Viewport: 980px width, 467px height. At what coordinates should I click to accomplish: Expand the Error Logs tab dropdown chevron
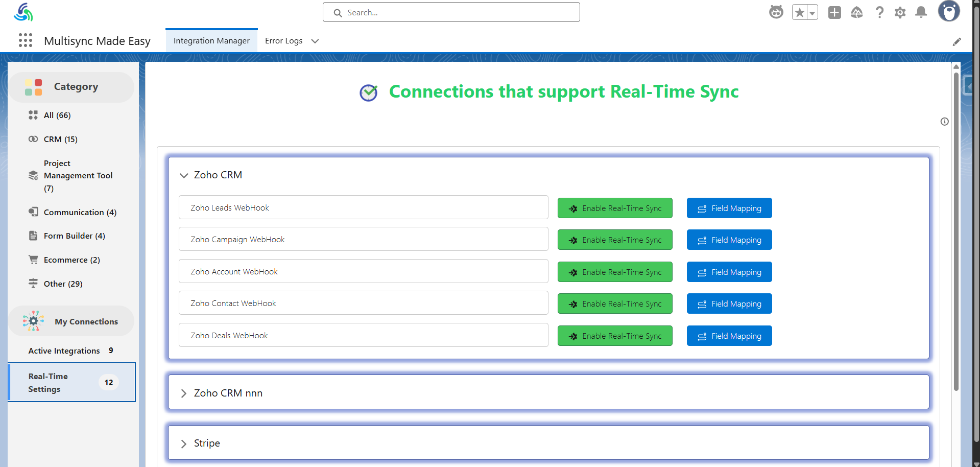pos(315,41)
